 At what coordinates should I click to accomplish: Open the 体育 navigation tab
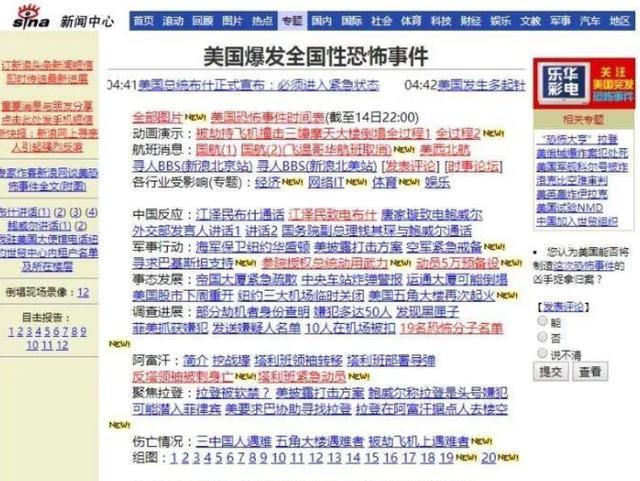point(411,20)
